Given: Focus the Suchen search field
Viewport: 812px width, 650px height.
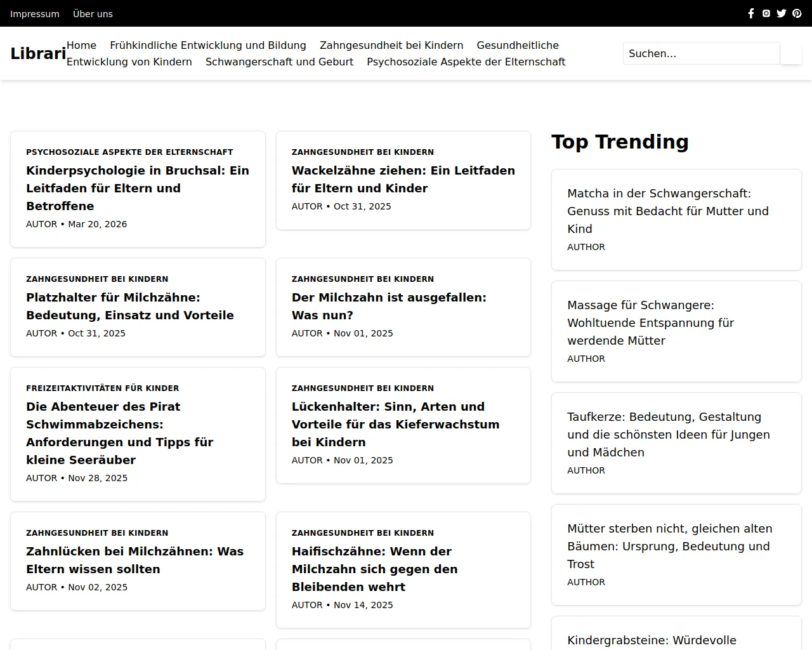Looking at the screenshot, I should [701, 53].
